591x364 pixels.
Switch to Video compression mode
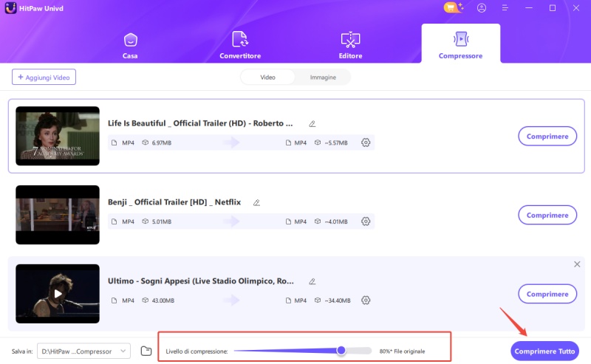pos(267,78)
